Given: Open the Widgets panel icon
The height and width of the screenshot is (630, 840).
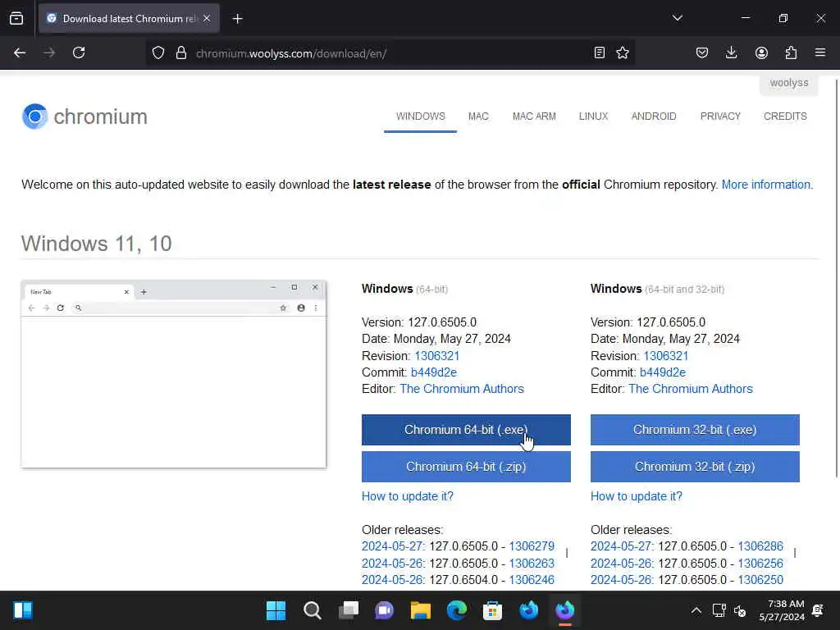Looking at the screenshot, I should coord(22,610).
